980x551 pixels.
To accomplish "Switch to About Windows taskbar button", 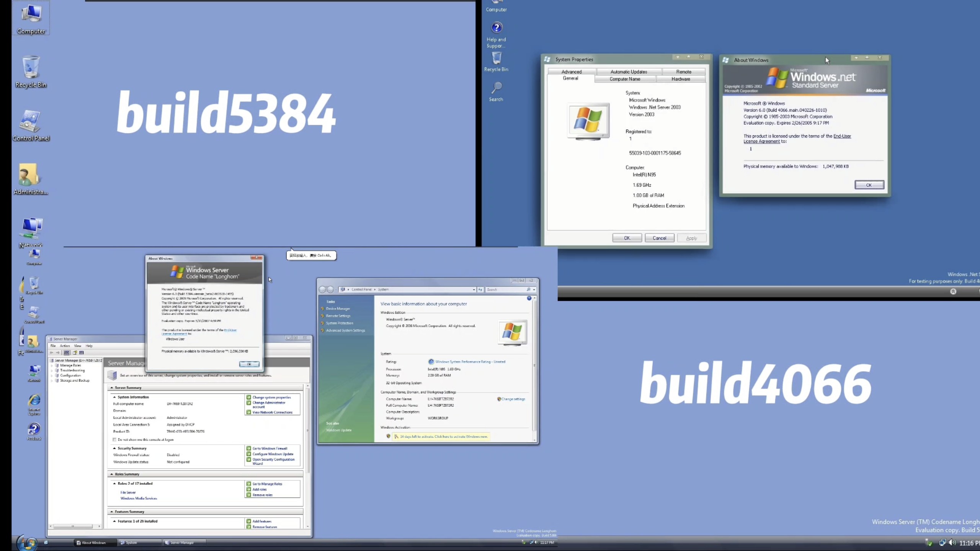I will point(96,543).
